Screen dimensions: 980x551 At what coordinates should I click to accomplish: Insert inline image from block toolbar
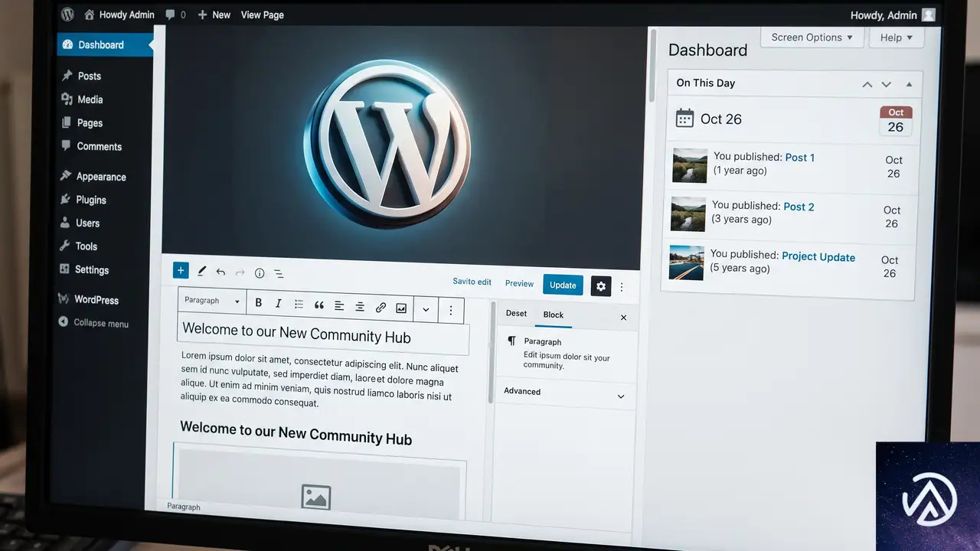tap(401, 308)
